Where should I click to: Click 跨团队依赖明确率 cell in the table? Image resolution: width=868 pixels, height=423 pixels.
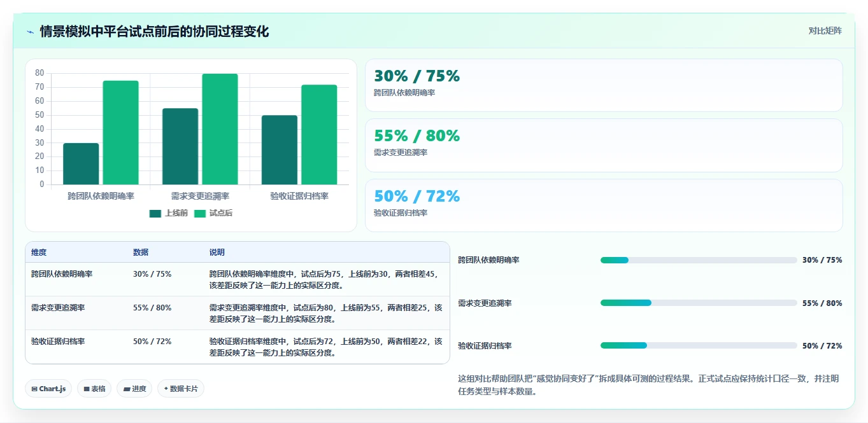(x=62, y=274)
